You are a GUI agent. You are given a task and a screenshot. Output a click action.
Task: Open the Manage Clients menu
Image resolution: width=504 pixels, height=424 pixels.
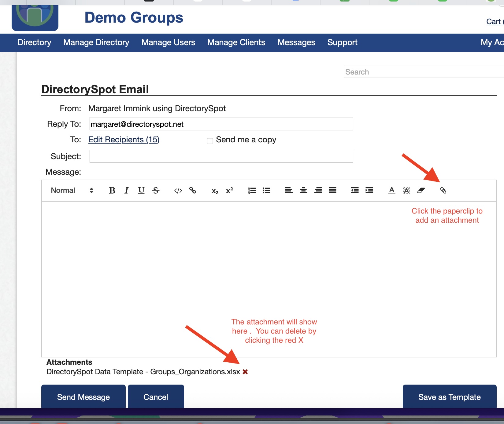point(236,42)
